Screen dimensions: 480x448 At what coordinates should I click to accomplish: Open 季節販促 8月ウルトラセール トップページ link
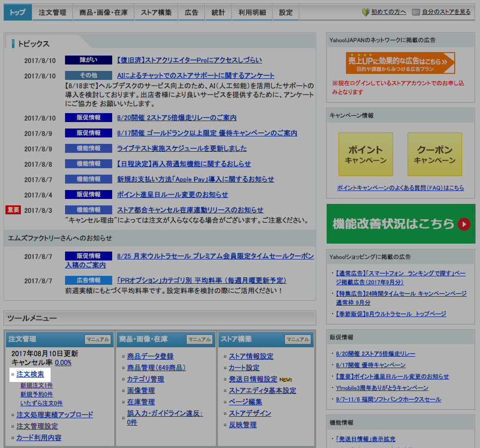click(x=391, y=314)
